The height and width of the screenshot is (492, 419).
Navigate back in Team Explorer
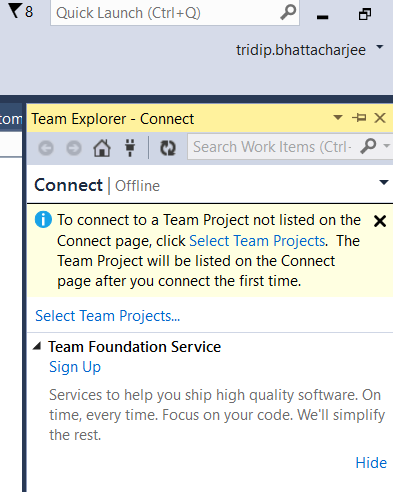click(46, 148)
